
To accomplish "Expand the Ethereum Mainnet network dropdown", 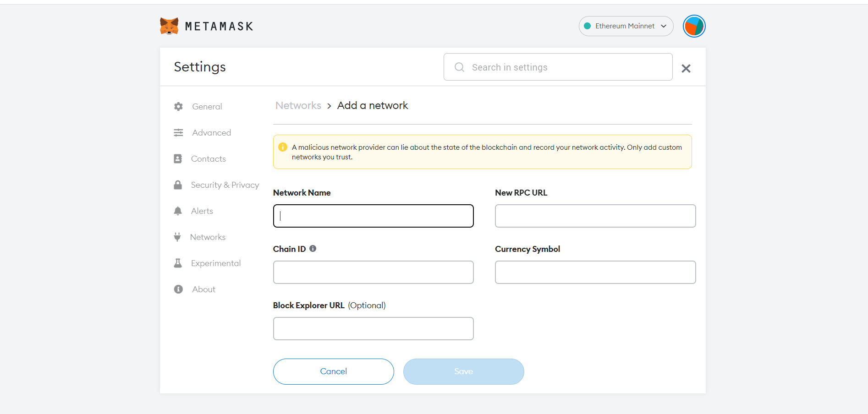I will point(626,26).
